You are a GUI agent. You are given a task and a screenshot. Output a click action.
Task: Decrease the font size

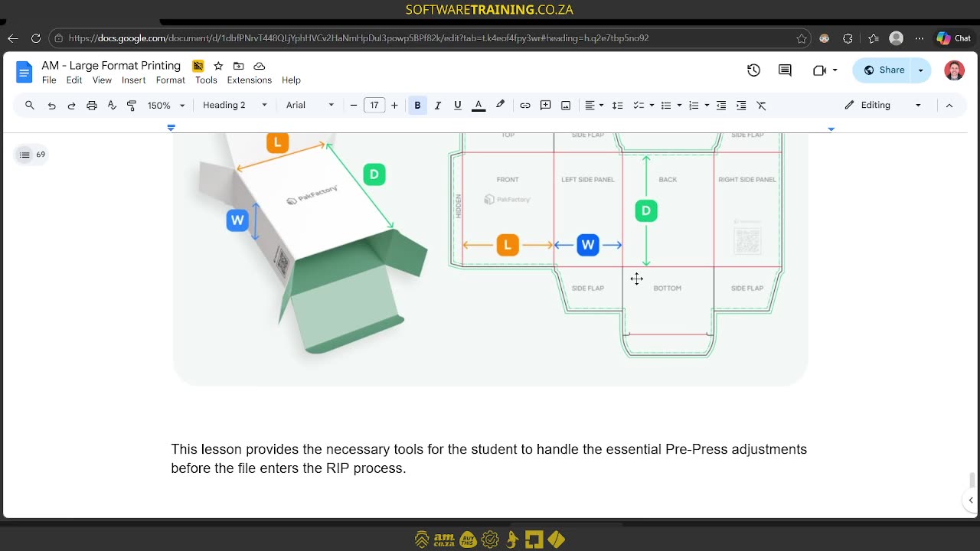click(x=354, y=105)
